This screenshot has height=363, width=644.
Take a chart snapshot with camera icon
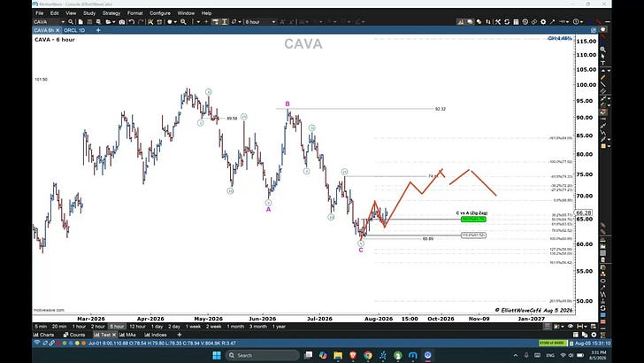[121, 22]
